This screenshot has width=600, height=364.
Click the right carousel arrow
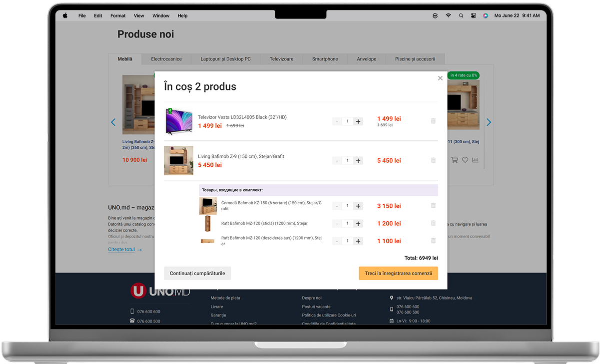click(x=489, y=122)
